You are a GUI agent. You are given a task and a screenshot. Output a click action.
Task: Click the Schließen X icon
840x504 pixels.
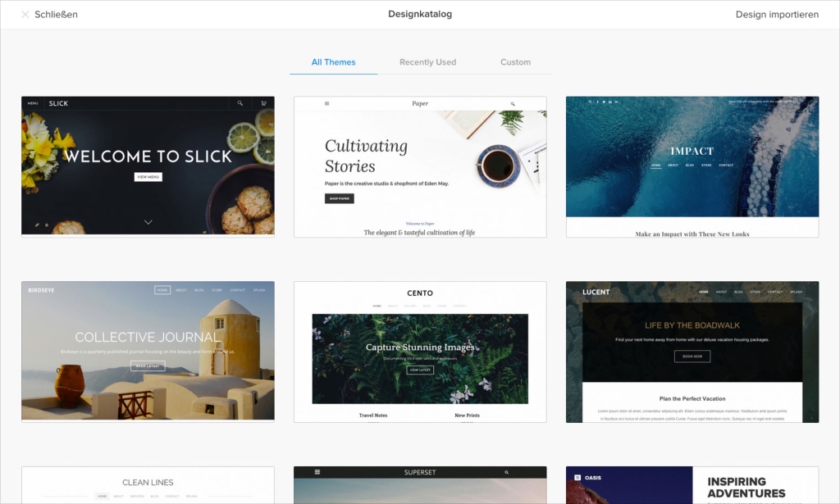(25, 15)
